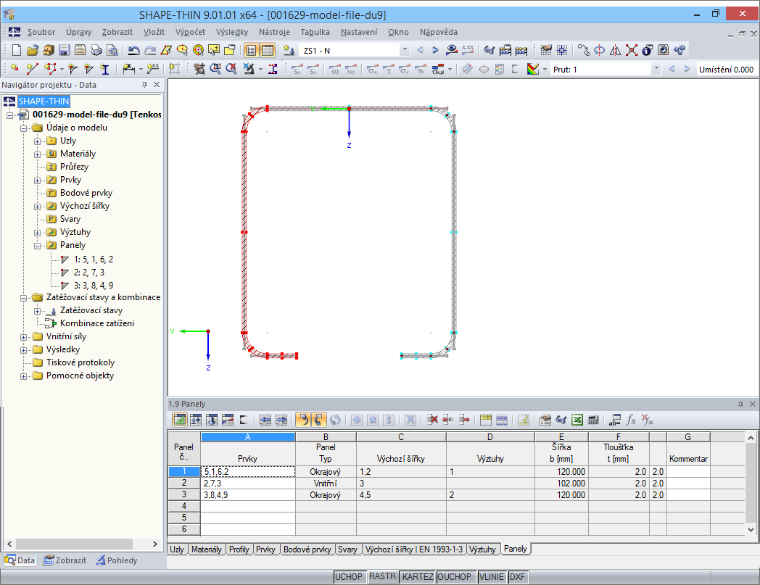The image size is (760, 585).
Task: Open the Soubor menu
Action: pos(41,32)
